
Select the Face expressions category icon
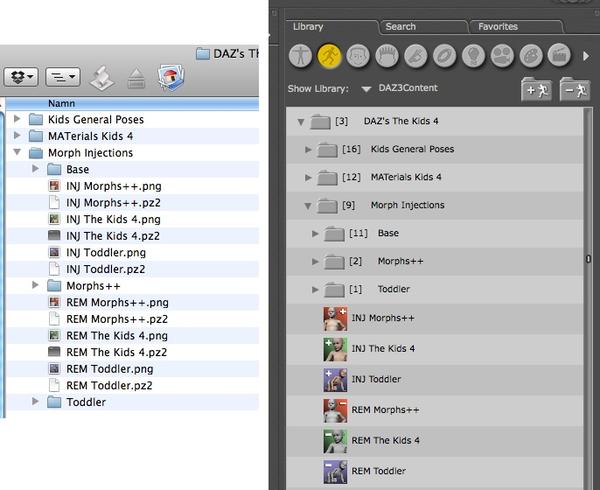(x=358, y=56)
